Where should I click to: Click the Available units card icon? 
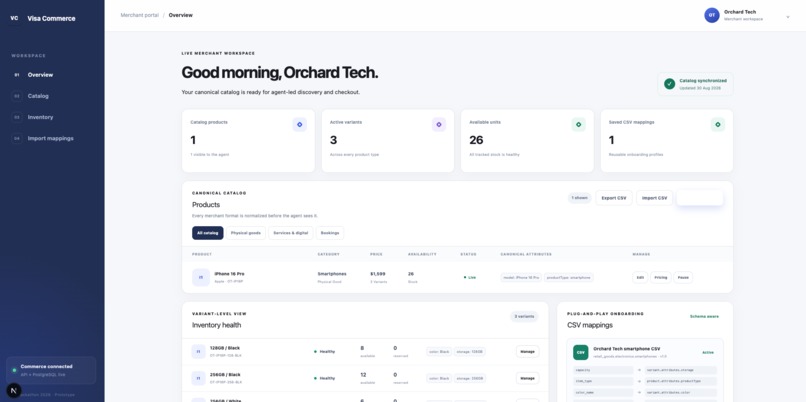click(x=578, y=124)
